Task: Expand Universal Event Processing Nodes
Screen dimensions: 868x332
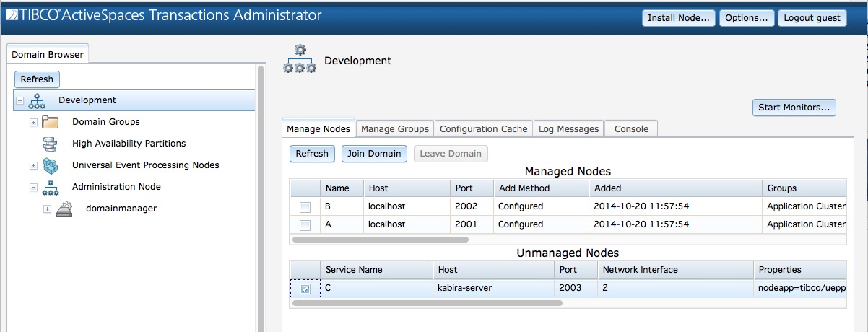Action: click(33, 165)
